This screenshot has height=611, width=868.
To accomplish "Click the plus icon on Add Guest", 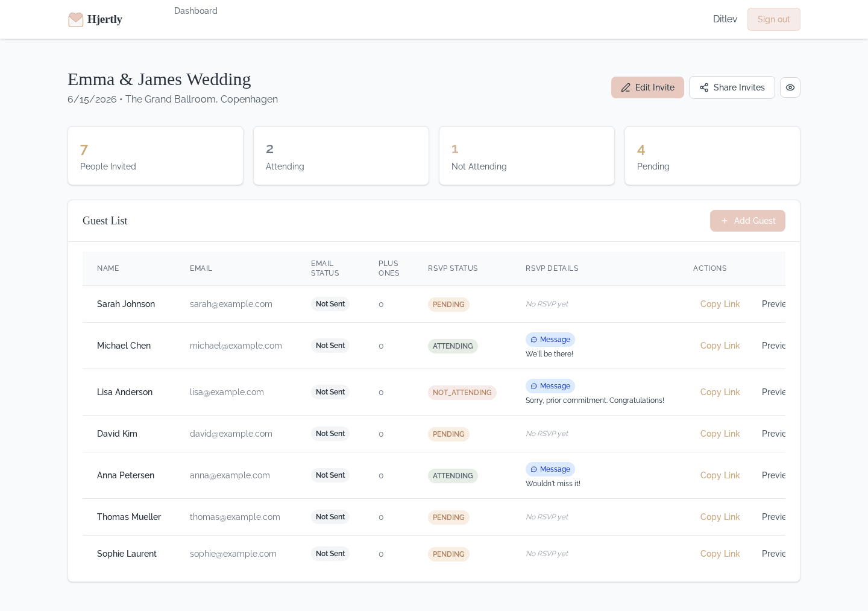I will 725,221.
